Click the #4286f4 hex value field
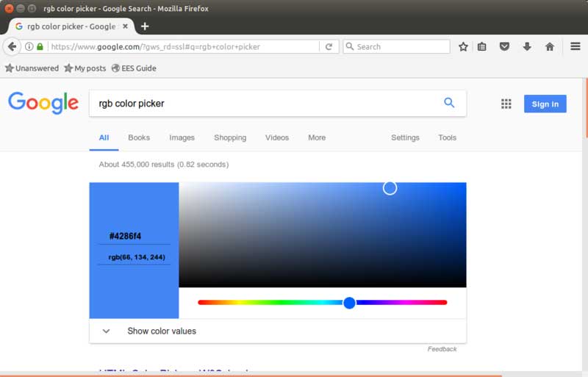This screenshot has height=377, width=588. click(126, 237)
